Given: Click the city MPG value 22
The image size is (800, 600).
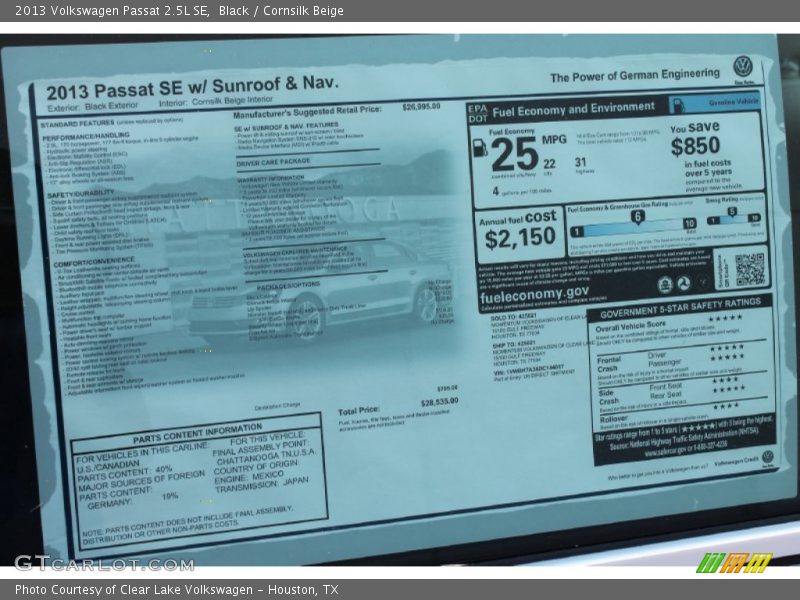Looking at the screenshot, I should click(x=549, y=164).
